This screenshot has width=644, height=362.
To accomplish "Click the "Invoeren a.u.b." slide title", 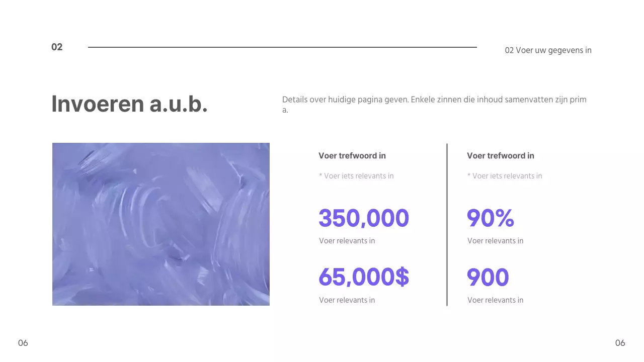I will click(129, 104).
